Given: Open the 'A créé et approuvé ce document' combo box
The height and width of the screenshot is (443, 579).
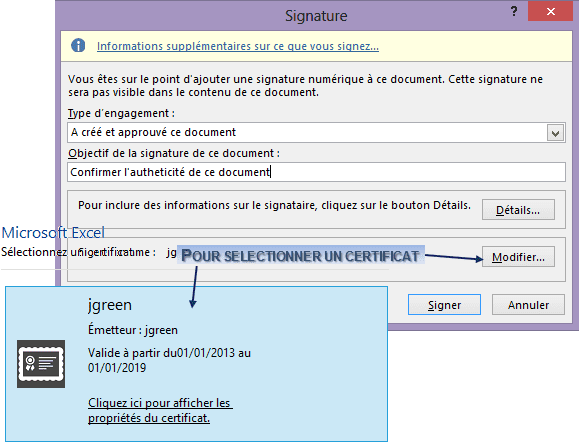Looking at the screenshot, I should point(316,133).
